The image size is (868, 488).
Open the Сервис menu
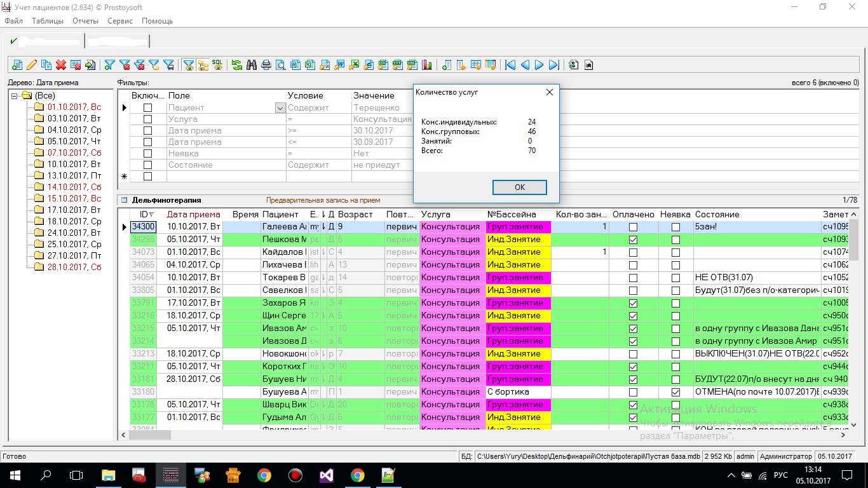[120, 21]
